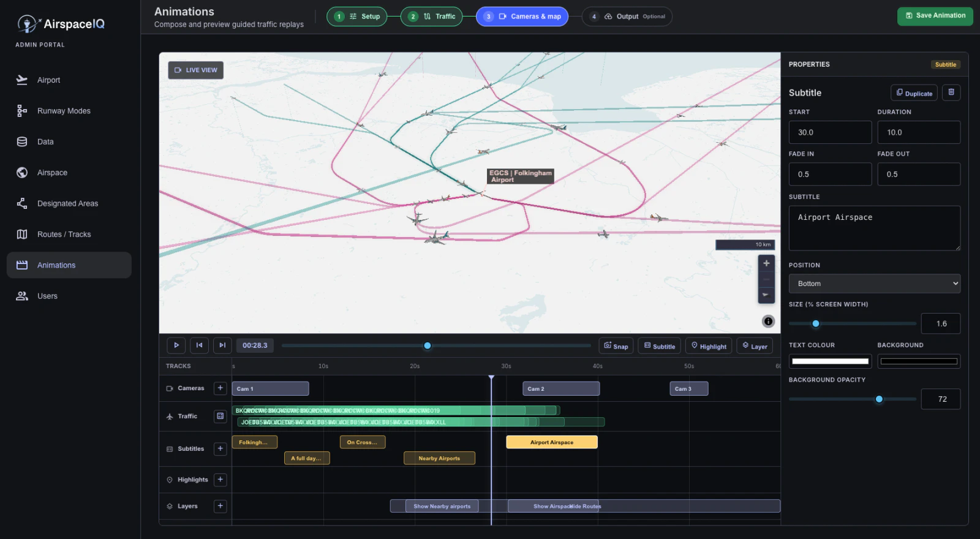
Task: Edit Background Opacity value field
Action: (941, 399)
